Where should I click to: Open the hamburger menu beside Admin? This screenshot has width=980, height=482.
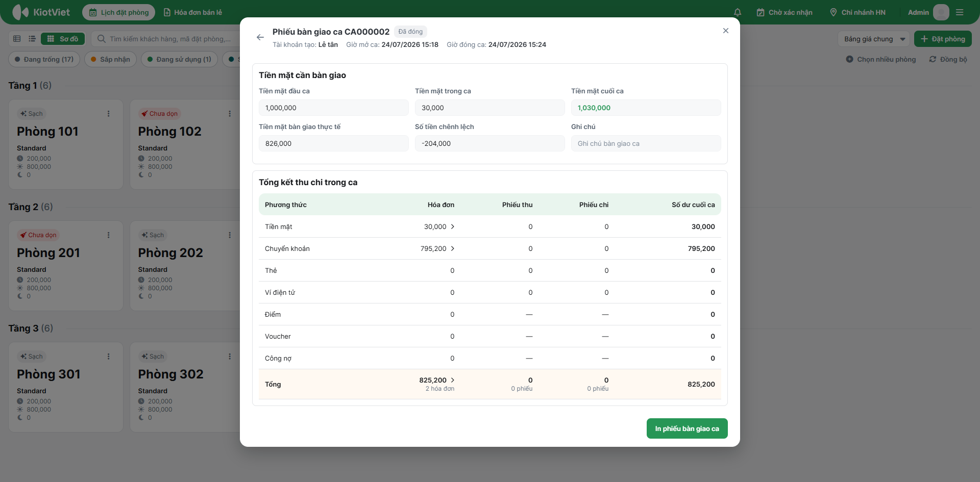click(960, 12)
